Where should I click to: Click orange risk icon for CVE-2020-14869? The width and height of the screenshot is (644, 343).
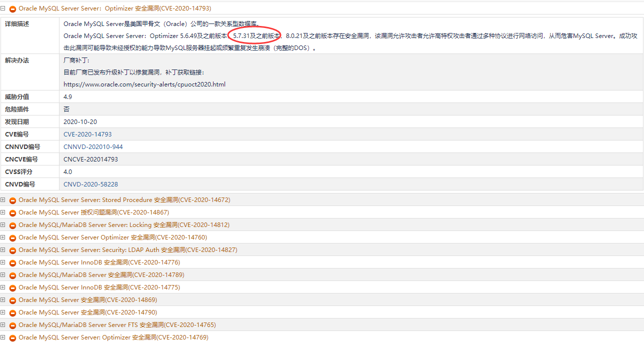pyautogui.click(x=13, y=300)
